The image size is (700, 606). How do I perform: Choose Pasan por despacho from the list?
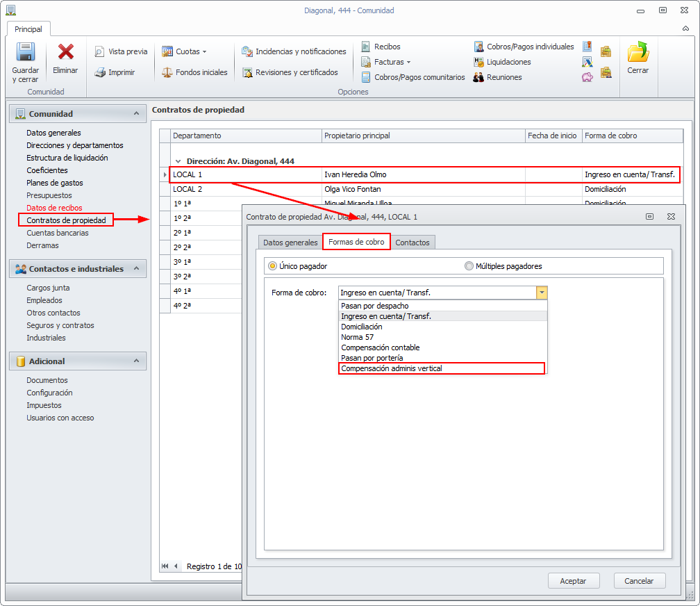442,306
